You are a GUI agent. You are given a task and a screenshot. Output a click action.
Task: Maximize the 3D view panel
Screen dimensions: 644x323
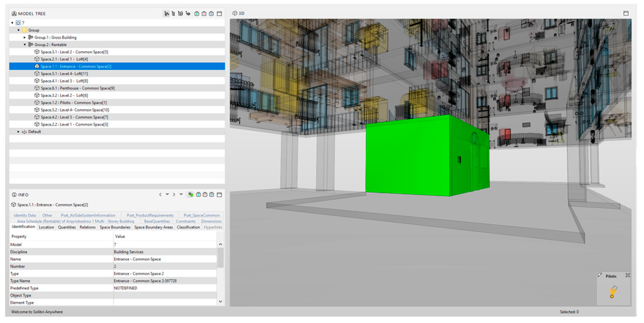(626, 13)
